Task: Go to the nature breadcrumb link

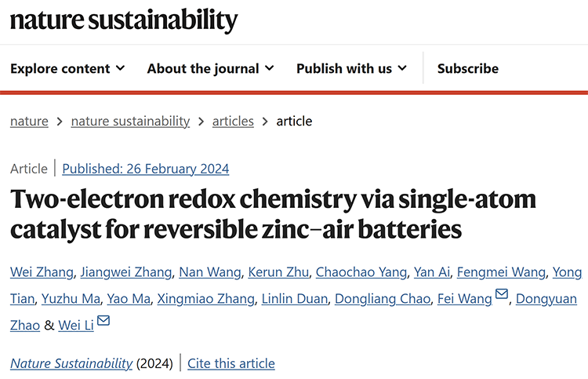Action: click(29, 121)
